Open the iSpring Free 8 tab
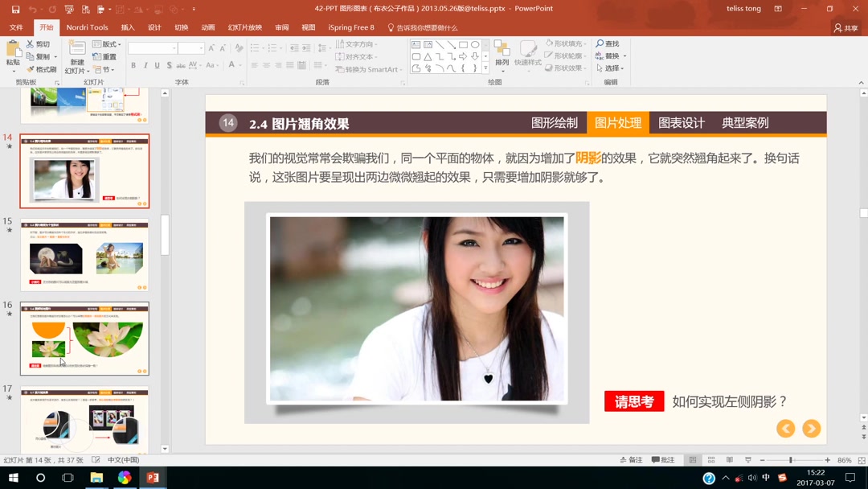 point(350,27)
